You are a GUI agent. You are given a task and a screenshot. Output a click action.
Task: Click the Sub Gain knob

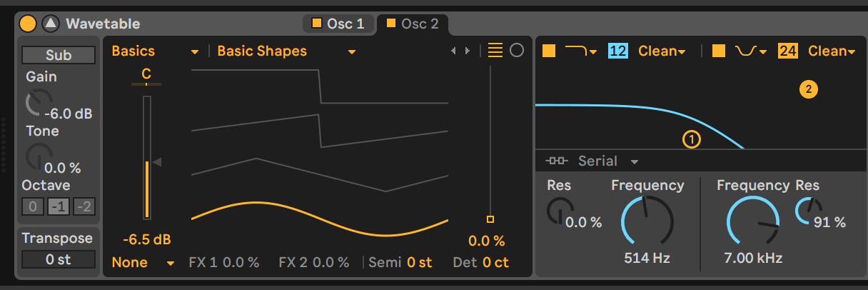click(38, 103)
